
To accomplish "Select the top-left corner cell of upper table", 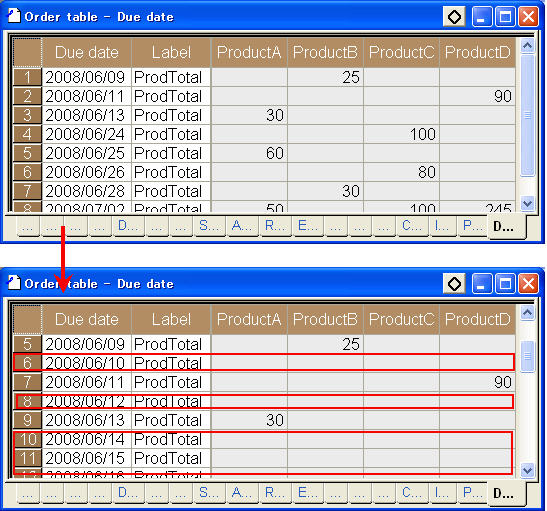I will tap(27, 53).
